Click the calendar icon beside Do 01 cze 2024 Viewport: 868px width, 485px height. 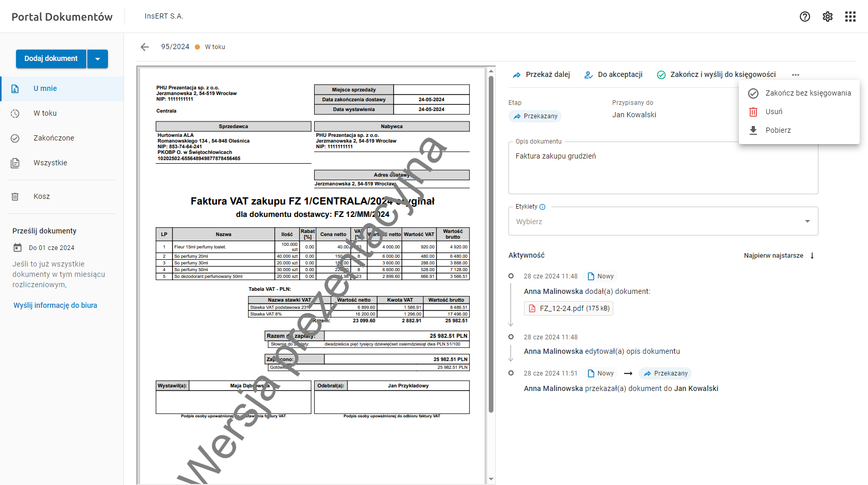coord(18,248)
